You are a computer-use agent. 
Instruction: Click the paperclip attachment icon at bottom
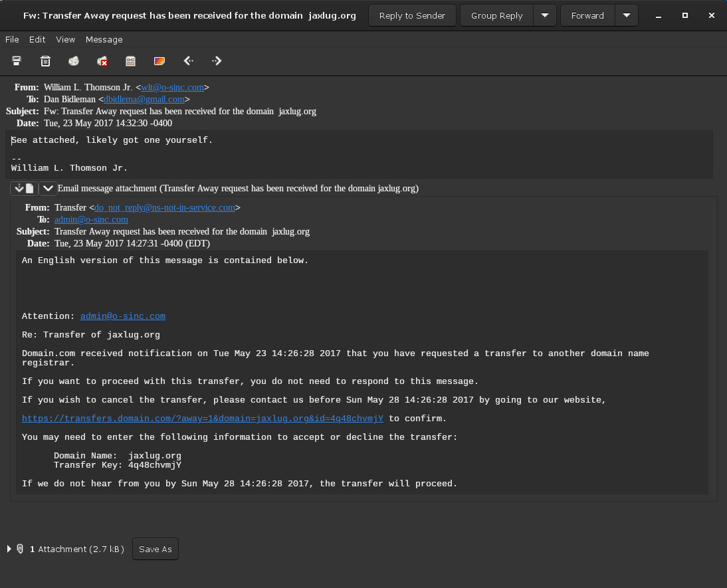[19, 549]
